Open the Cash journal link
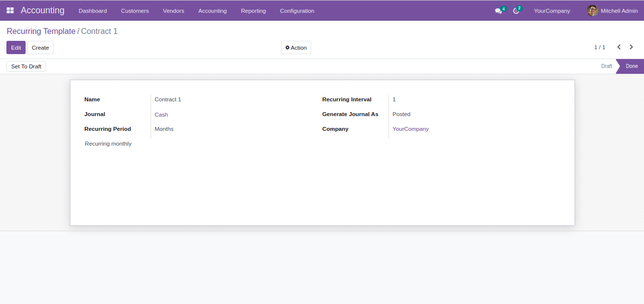This screenshot has width=644, height=304. [x=161, y=115]
